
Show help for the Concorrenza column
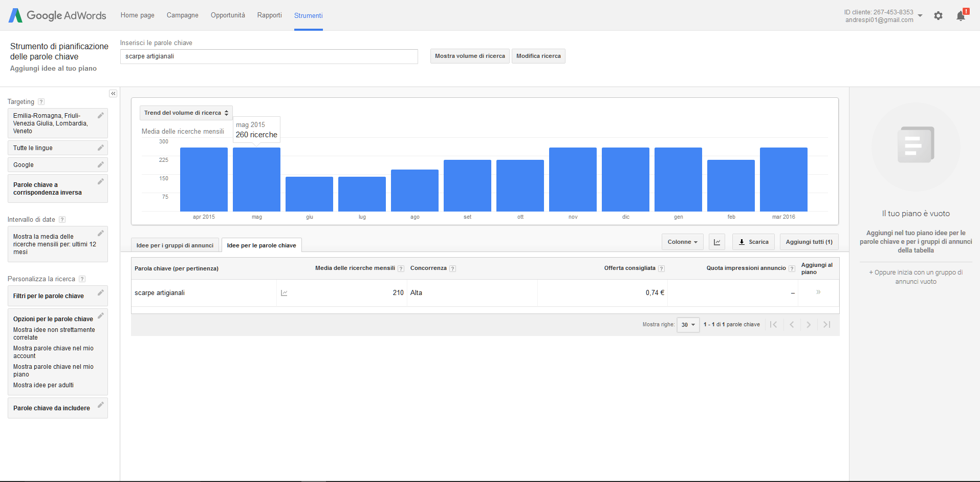pyautogui.click(x=453, y=268)
